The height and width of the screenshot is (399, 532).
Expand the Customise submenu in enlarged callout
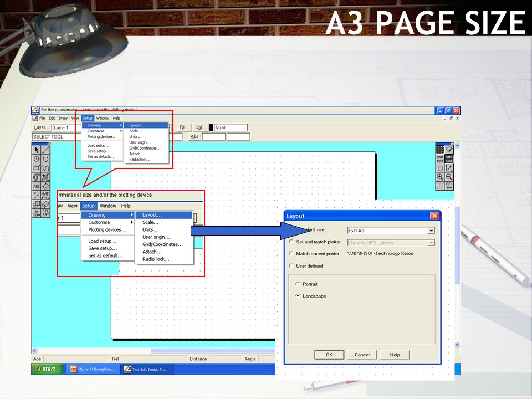(108, 222)
